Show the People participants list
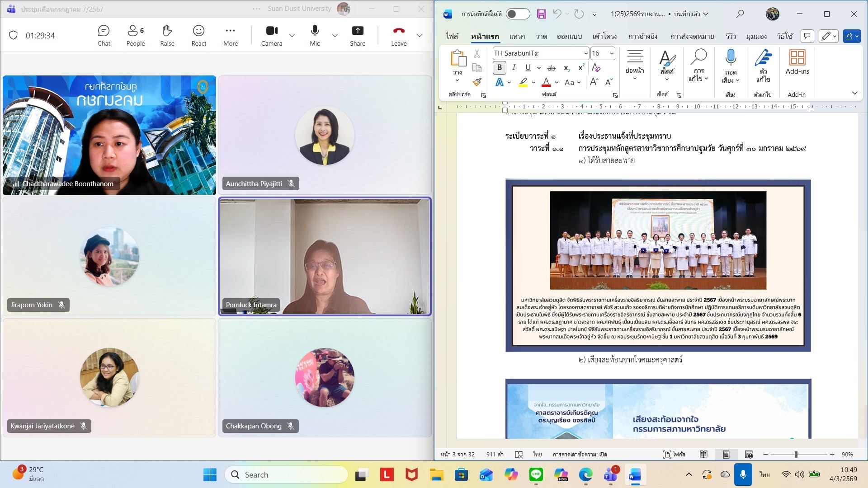 coord(135,35)
